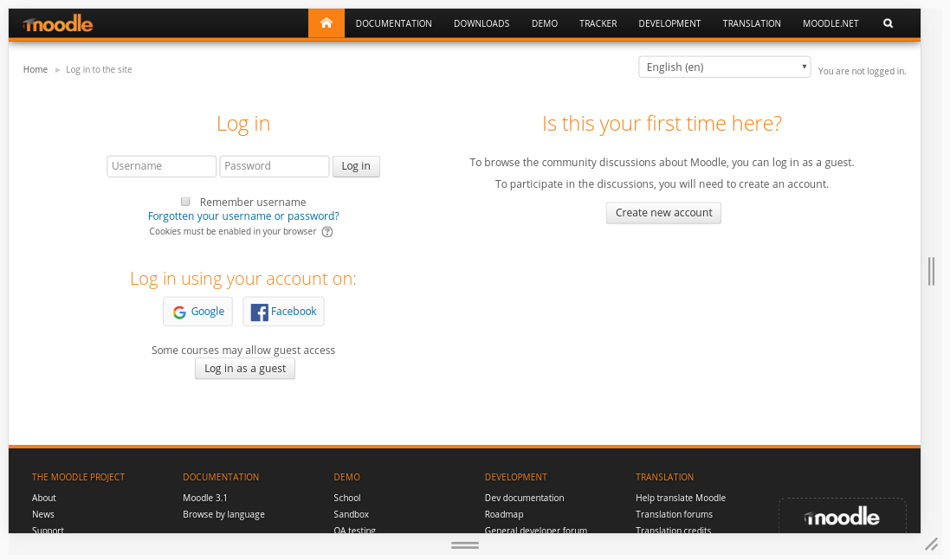
Task: Click the vertical resize handle bars
Action: [x=931, y=271]
